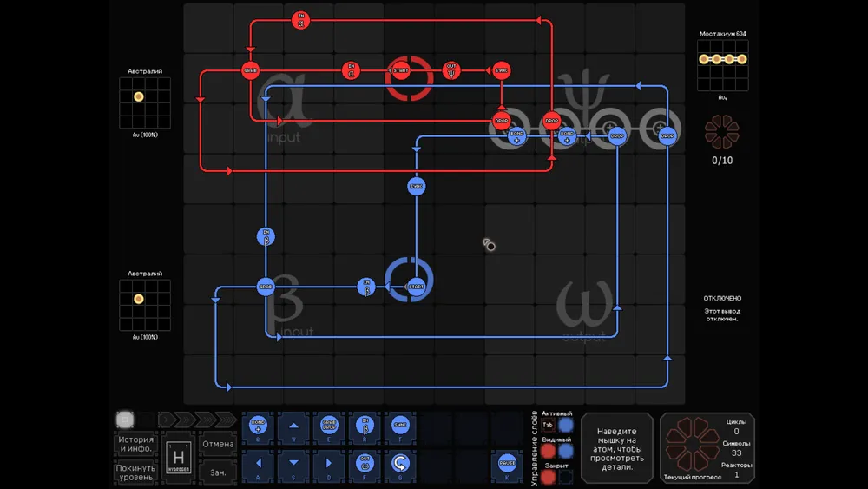This screenshot has width=868, height=489.
Task: Click Покинуть уровень button
Action: coord(135,472)
